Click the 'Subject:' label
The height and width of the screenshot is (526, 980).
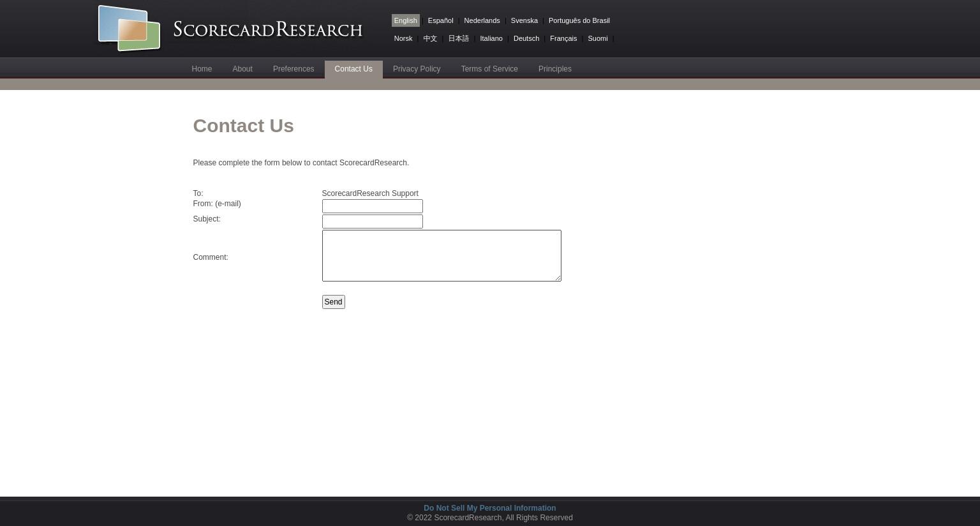tap(207, 219)
